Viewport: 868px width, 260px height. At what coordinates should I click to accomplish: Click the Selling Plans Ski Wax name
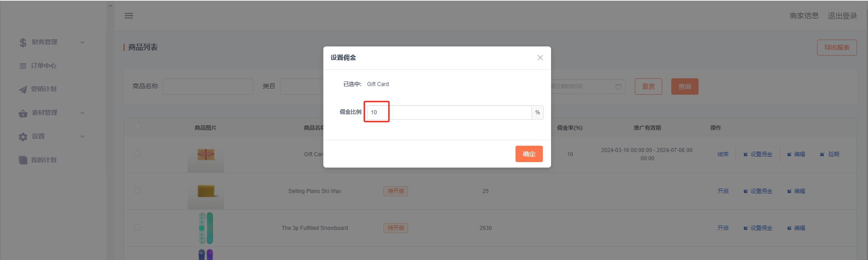pyautogui.click(x=315, y=191)
